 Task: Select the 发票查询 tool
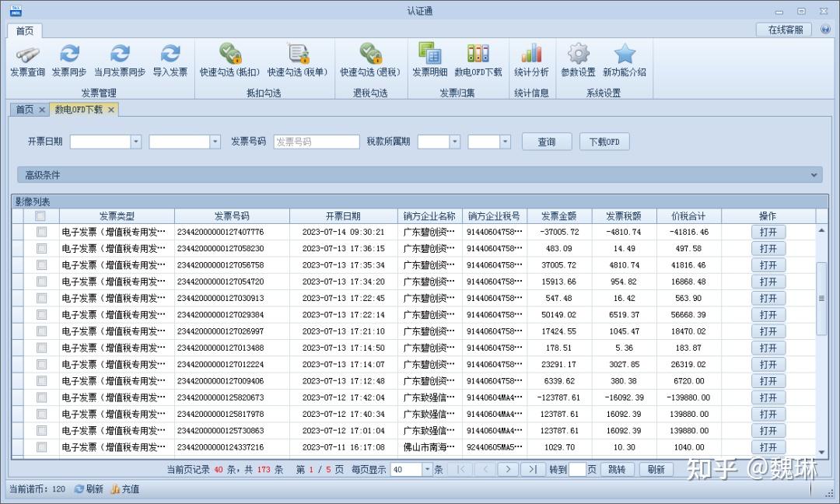(x=28, y=61)
